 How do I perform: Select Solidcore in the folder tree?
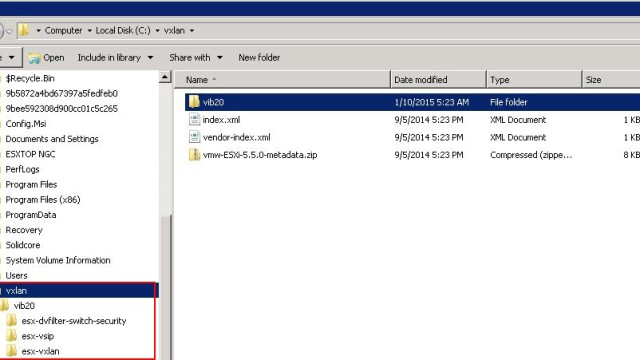coord(23,245)
